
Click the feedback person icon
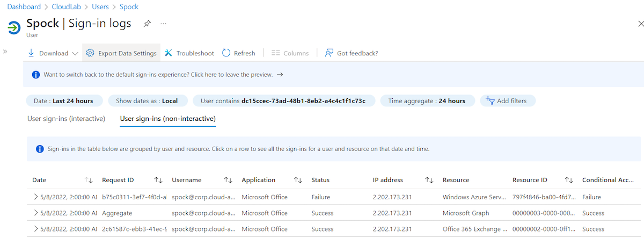[x=330, y=53]
